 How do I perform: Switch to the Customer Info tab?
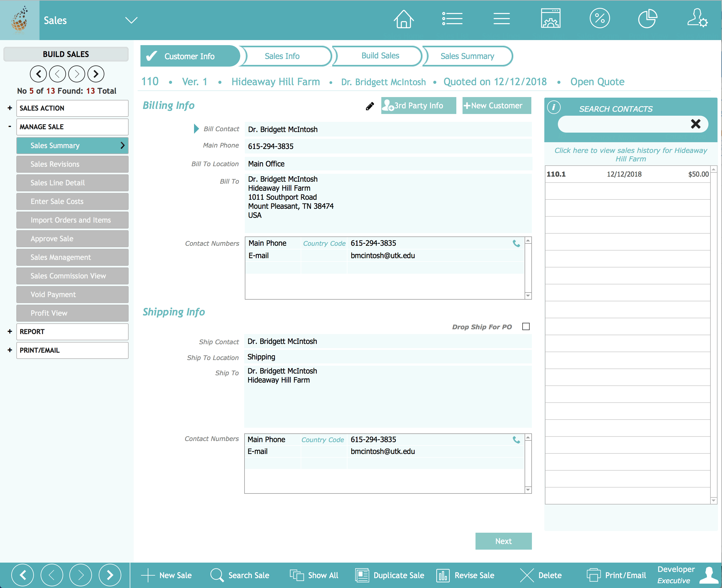(x=190, y=56)
